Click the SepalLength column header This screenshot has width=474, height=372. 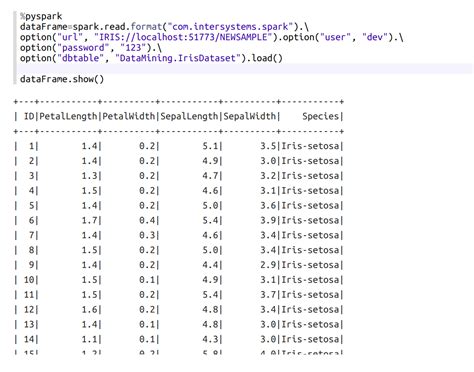coord(189,116)
